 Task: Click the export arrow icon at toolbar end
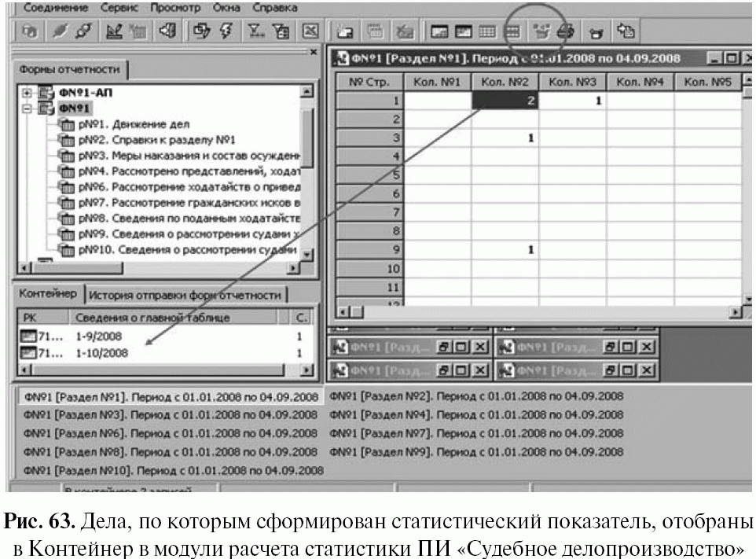626,31
